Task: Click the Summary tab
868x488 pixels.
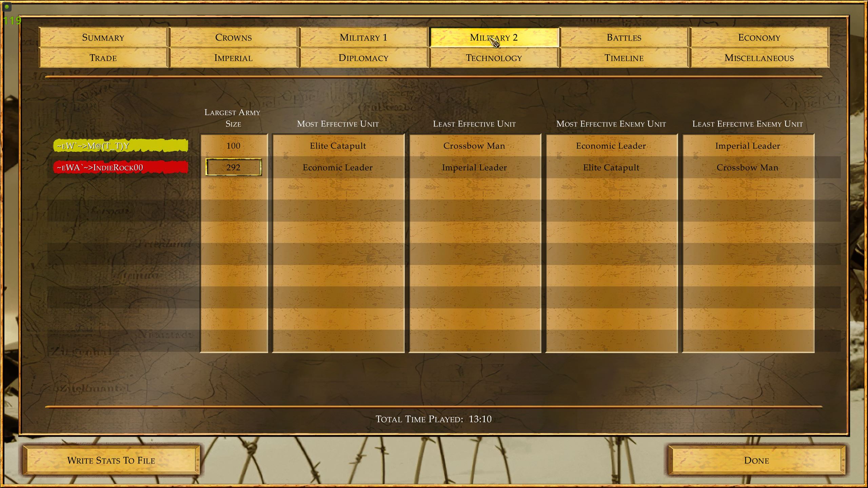Action: coord(104,38)
